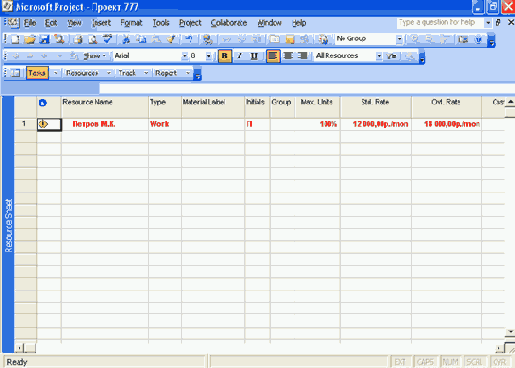This screenshot has height=368, width=515.
Task: Click the Tasks guide button
Action: pyautogui.click(x=37, y=73)
